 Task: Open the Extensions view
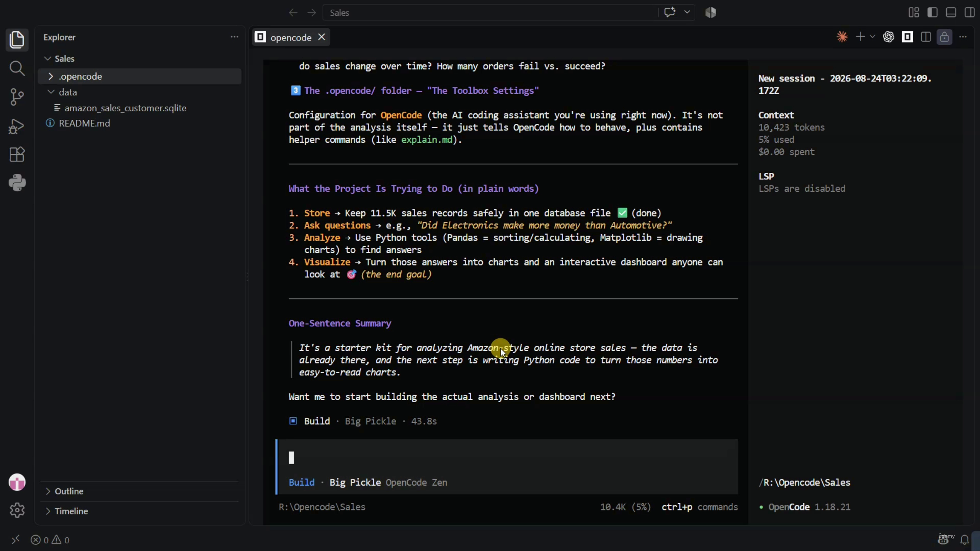coord(17,154)
